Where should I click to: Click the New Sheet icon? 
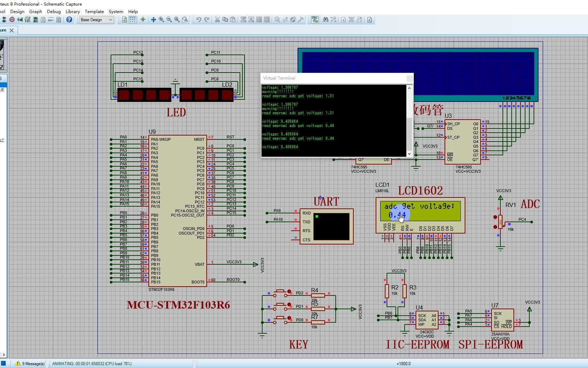[343, 20]
